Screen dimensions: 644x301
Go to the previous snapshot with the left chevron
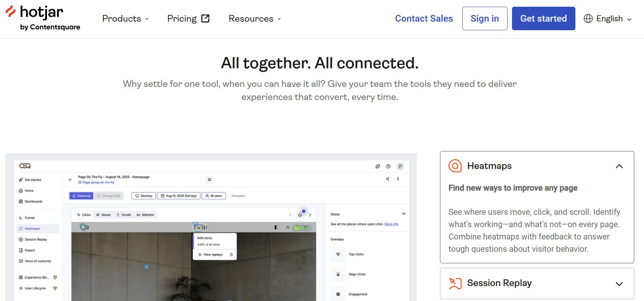(290, 215)
